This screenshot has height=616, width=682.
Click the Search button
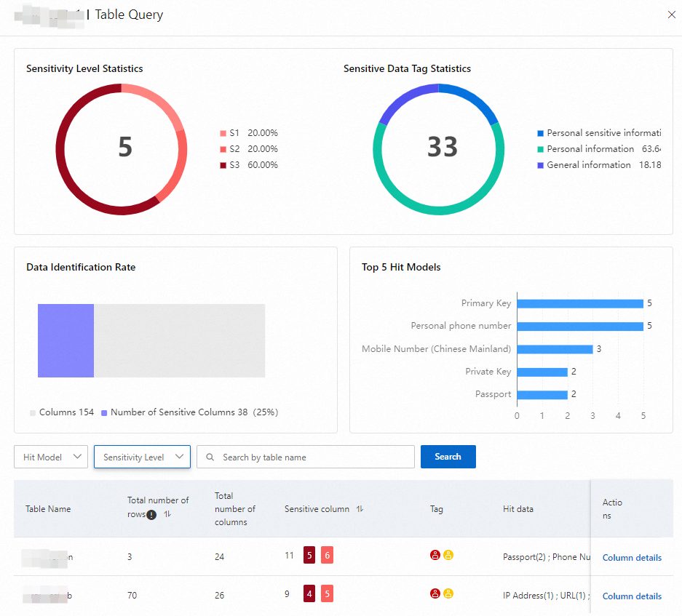click(x=448, y=457)
